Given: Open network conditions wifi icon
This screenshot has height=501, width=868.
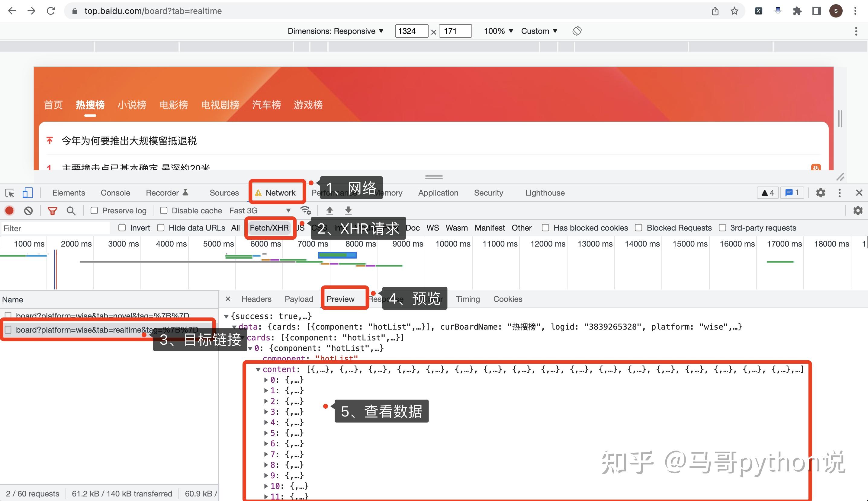Looking at the screenshot, I should [x=305, y=210].
